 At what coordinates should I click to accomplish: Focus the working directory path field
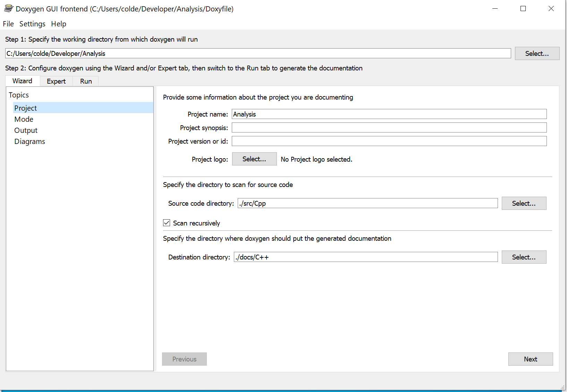tap(258, 53)
